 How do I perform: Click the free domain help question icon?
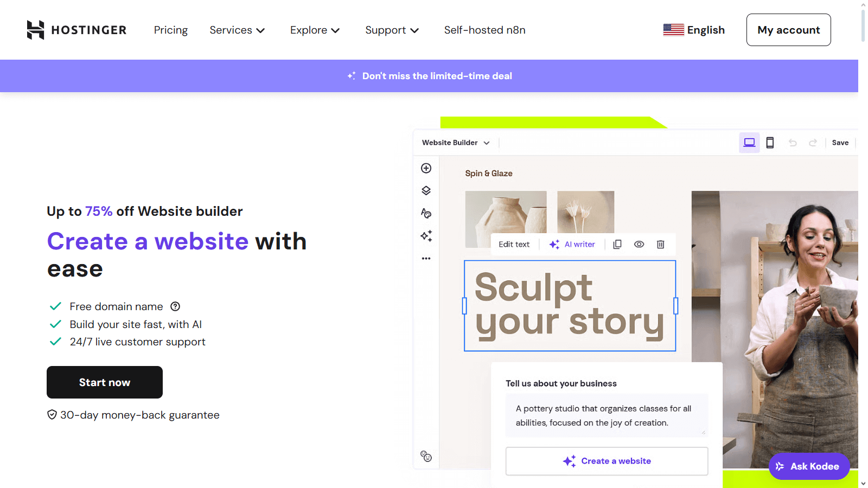click(175, 306)
